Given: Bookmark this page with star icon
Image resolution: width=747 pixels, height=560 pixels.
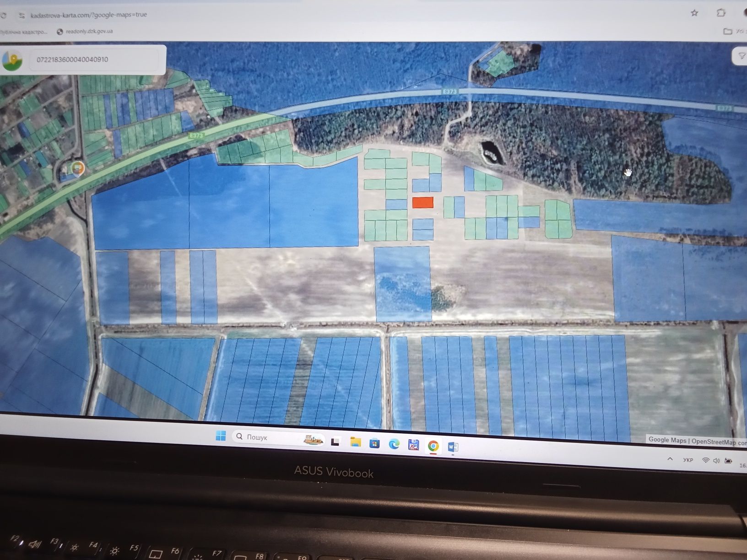Looking at the screenshot, I should (694, 13).
